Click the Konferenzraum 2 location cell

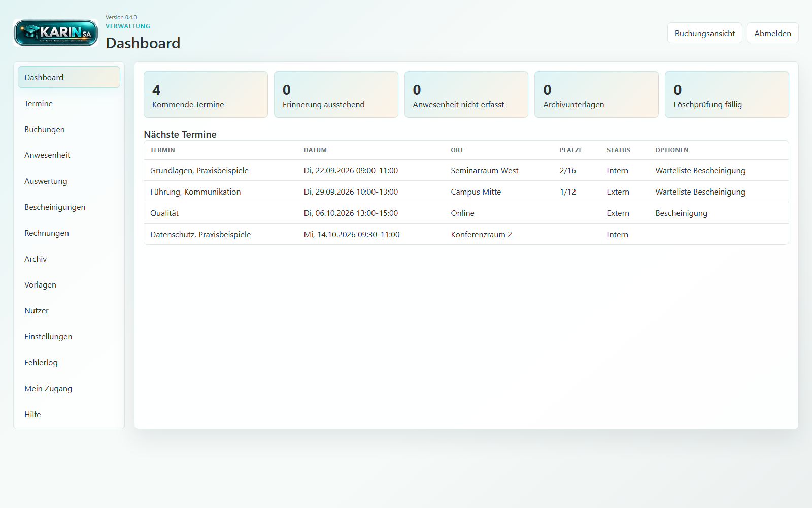[481, 235]
